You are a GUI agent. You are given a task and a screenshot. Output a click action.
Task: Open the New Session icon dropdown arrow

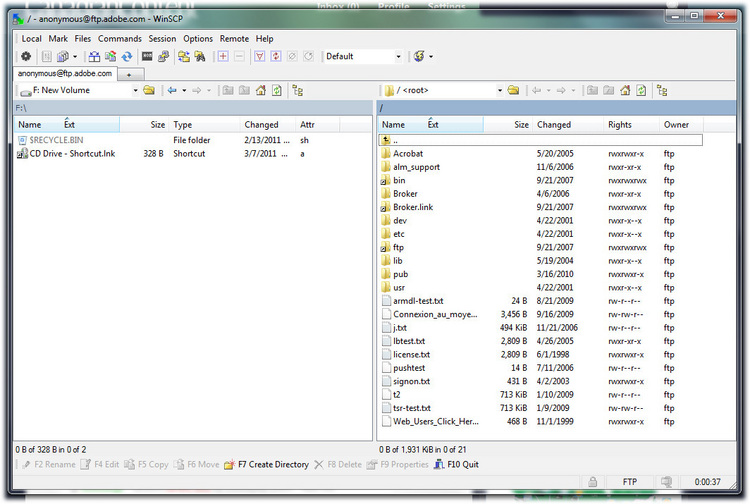tap(431, 56)
